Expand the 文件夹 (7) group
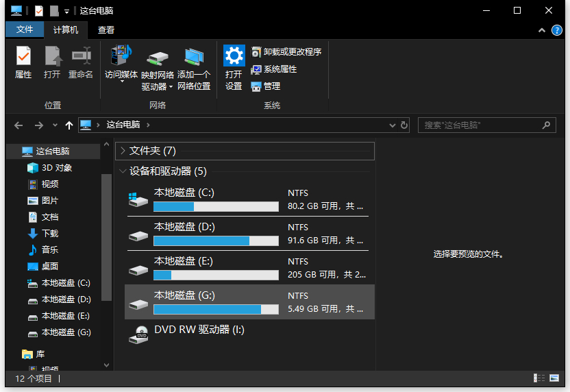 point(123,151)
